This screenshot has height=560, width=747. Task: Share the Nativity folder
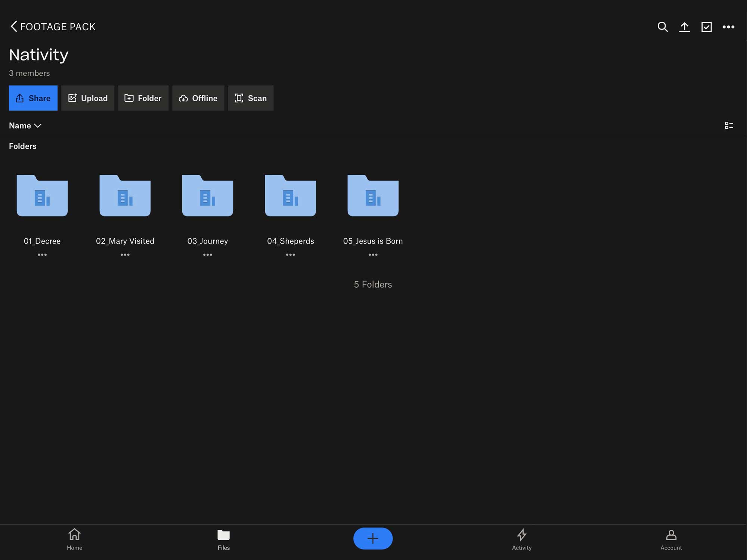pyautogui.click(x=33, y=98)
